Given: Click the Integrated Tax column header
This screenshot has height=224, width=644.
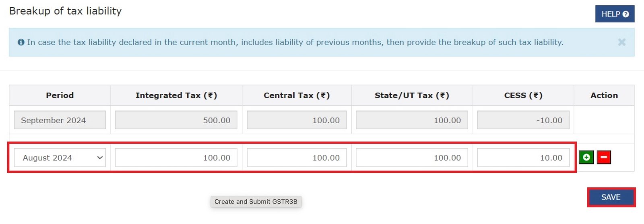Looking at the screenshot, I should click(x=176, y=95).
